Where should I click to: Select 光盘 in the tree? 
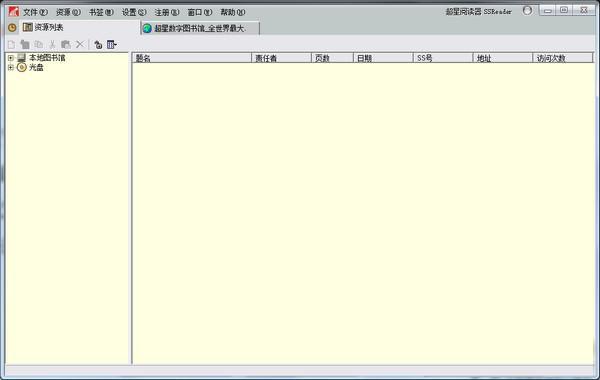click(36, 67)
